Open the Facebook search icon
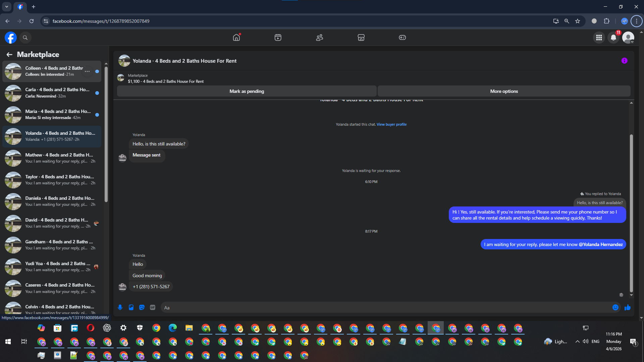The width and height of the screenshot is (644, 362). click(25, 38)
